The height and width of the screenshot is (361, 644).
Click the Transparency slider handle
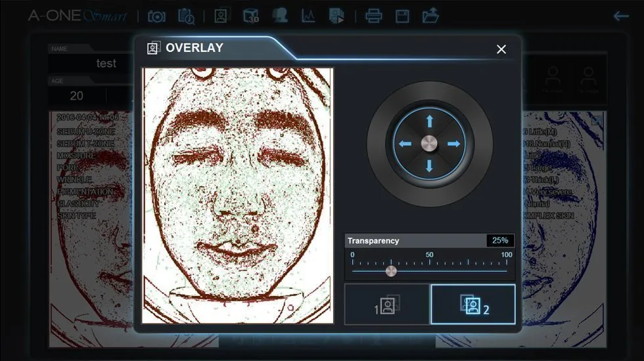coord(391,271)
